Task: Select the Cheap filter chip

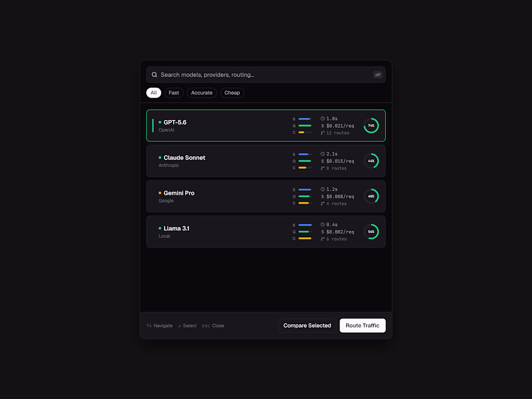Action: click(x=232, y=93)
